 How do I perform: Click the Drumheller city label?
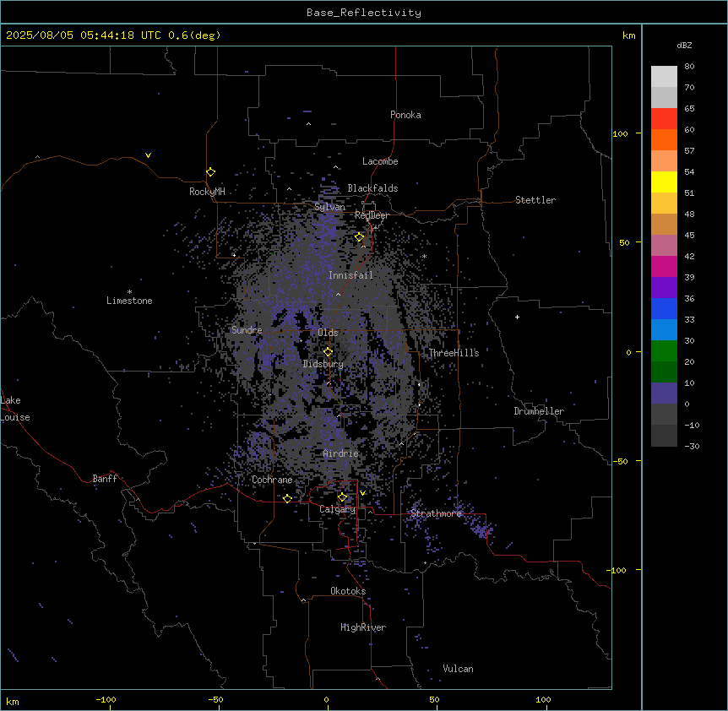pos(539,411)
